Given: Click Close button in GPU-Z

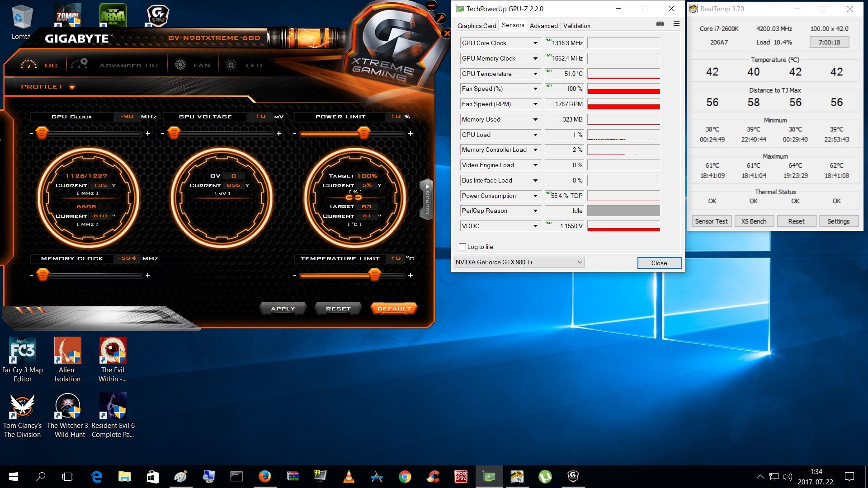Looking at the screenshot, I should pos(659,263).
